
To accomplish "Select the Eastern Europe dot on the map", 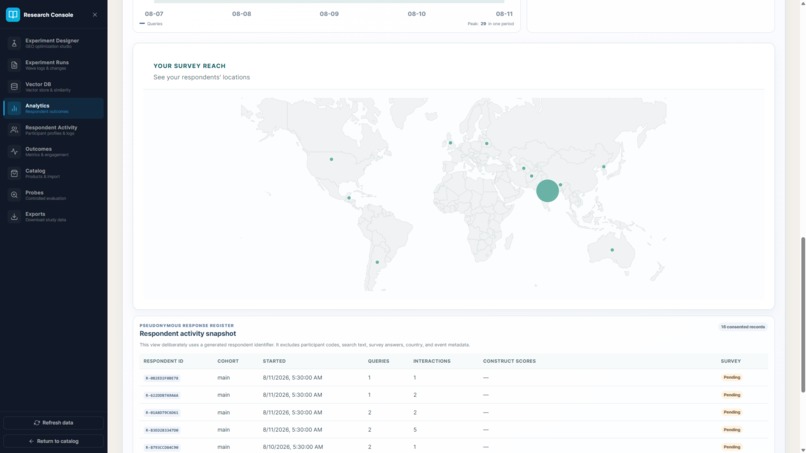I will point(486,143).
